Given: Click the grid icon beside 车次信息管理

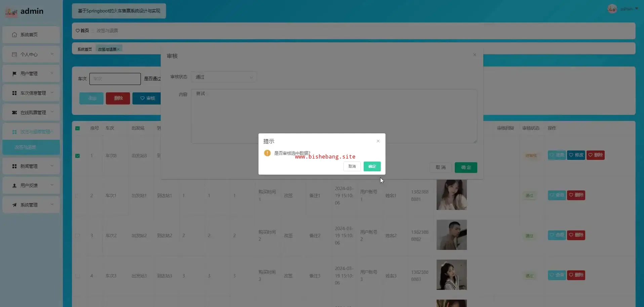Looking at the screenshot, I should click(14, 93).
